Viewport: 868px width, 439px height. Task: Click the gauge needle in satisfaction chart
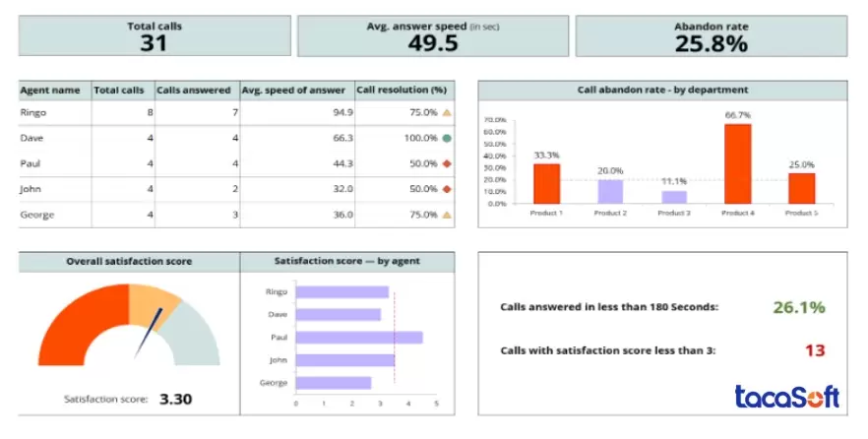click(x=149, y=333)
